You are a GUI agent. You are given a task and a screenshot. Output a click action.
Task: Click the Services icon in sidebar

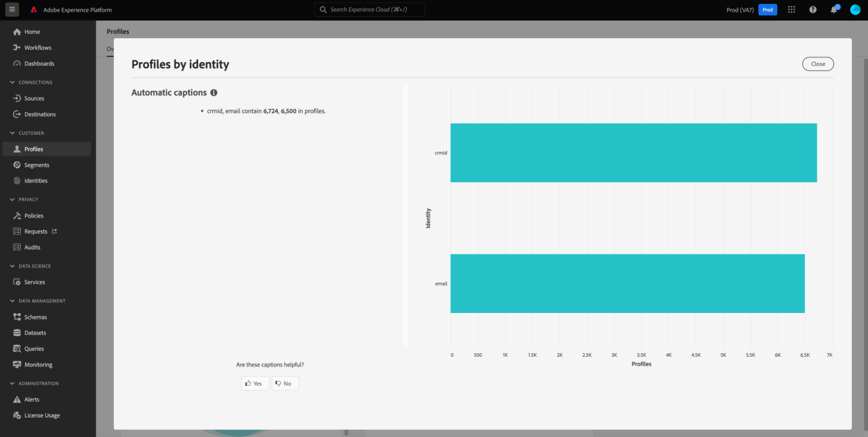pyautogui.click(x=17, y=282)
